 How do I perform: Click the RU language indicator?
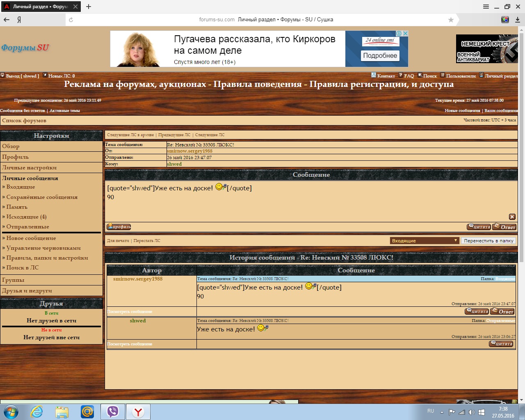pyautogui.click(x=431, y=411)
